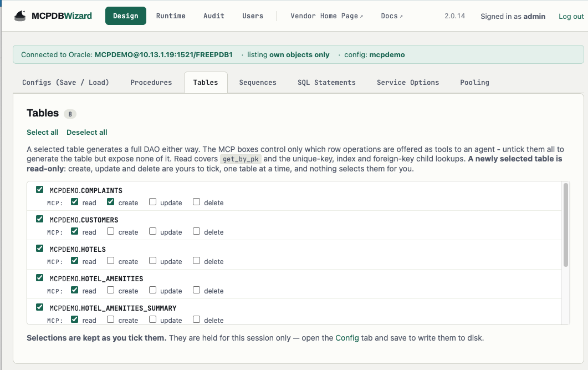
Task: Enable update for HOTEL_AMENITIES_SUMMARY table
Action: pos(152,320)
